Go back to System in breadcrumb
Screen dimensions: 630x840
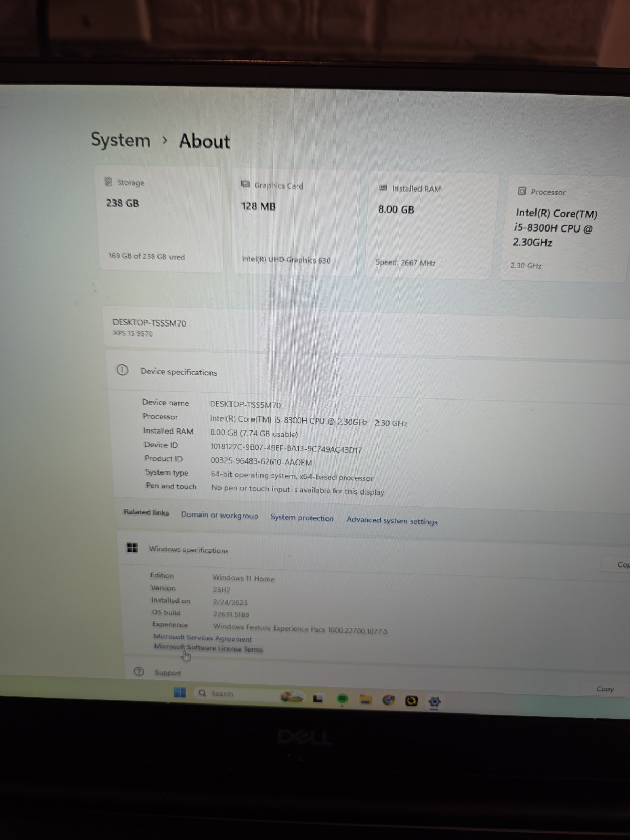[x=121, y=140]
